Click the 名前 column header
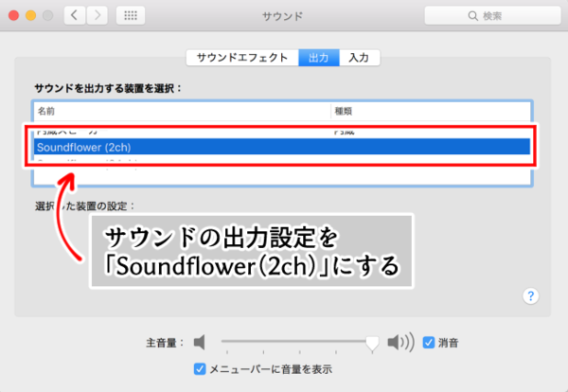 click(182, 111)
